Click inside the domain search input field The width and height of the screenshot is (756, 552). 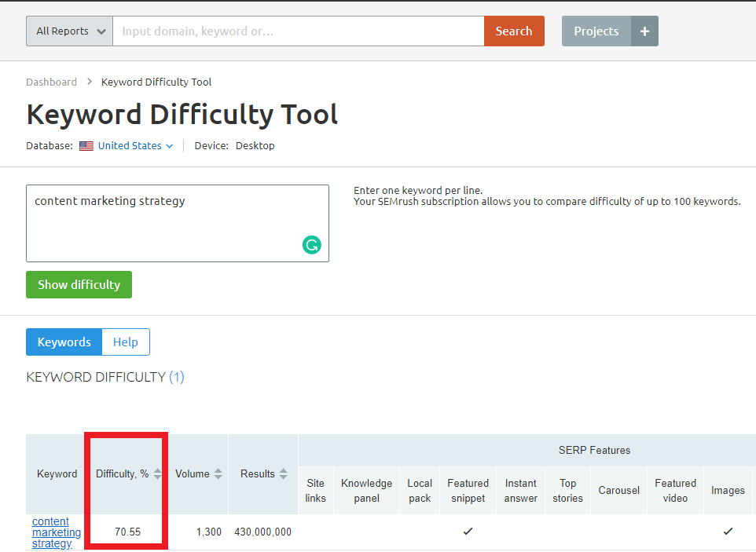(299, 31)
